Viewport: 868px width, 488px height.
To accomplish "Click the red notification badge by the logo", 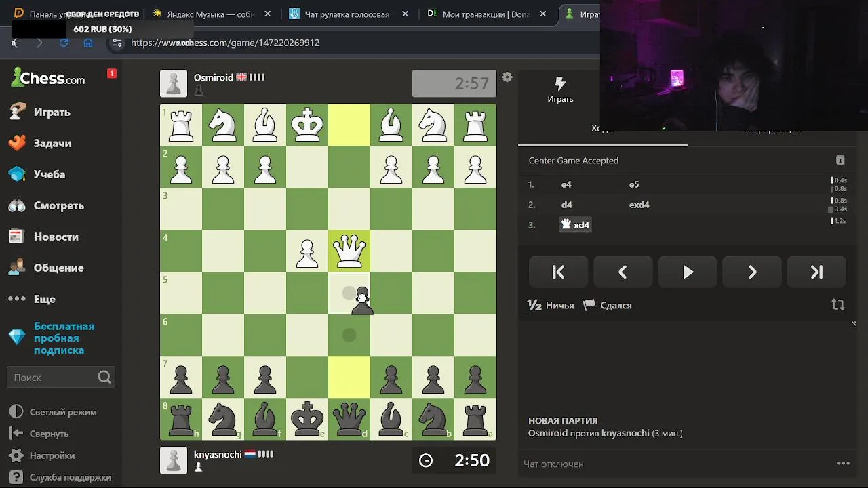I will 112,73.
